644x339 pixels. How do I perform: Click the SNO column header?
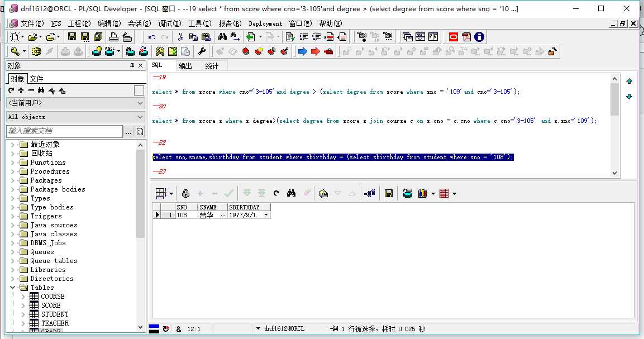pos(187,207)
